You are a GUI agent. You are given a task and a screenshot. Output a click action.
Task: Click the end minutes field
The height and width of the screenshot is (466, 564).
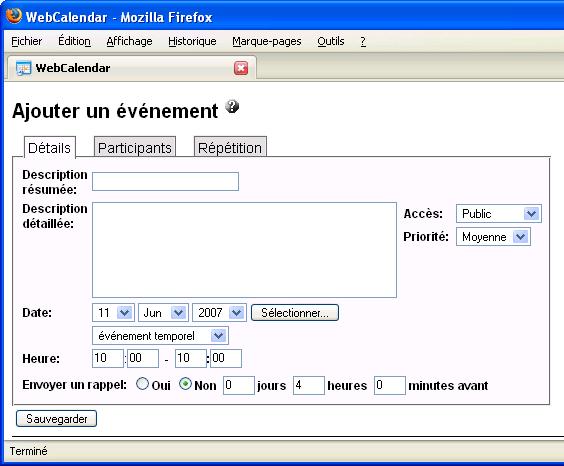click(226, 358)
